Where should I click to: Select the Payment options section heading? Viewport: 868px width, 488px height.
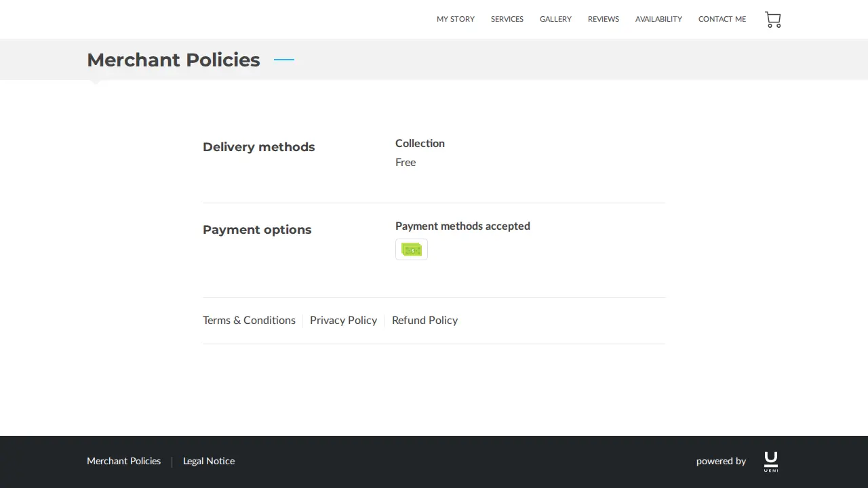pos(257,230)
